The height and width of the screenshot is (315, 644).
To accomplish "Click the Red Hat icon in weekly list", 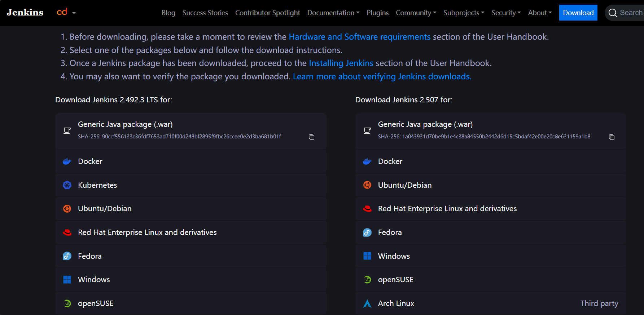I will point(367,209).
